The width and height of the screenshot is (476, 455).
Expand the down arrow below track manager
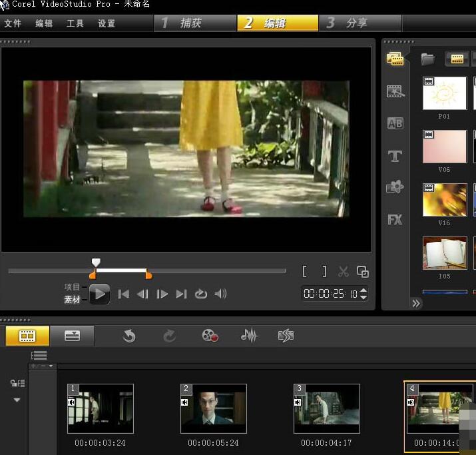17,400
